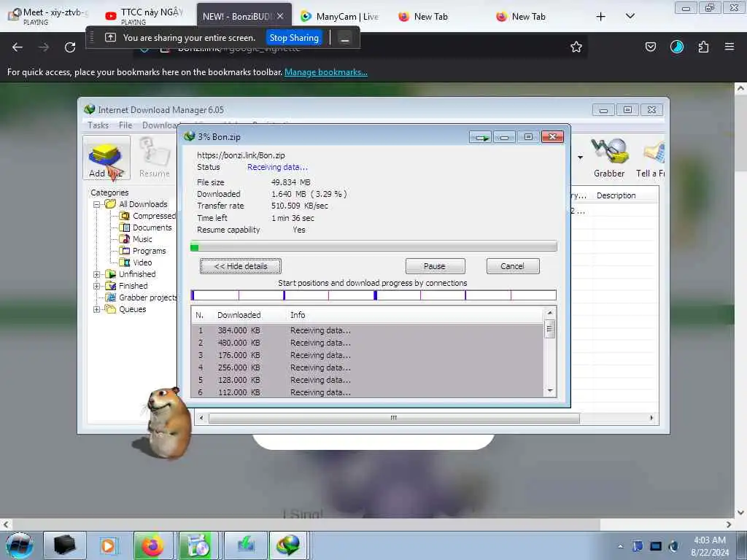The width and height of the screenshot is (747, 560).
Task: Expand the Finished tree node
Action: pyautogui.click(x=97, y=286)
